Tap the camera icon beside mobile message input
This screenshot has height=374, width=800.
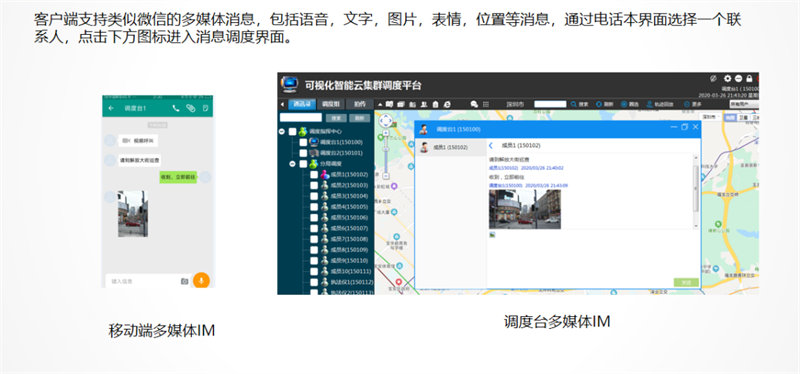click(184, 281)
